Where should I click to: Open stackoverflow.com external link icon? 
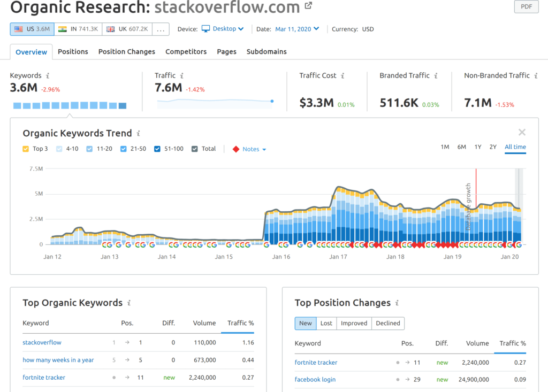(x=308, y=5)
